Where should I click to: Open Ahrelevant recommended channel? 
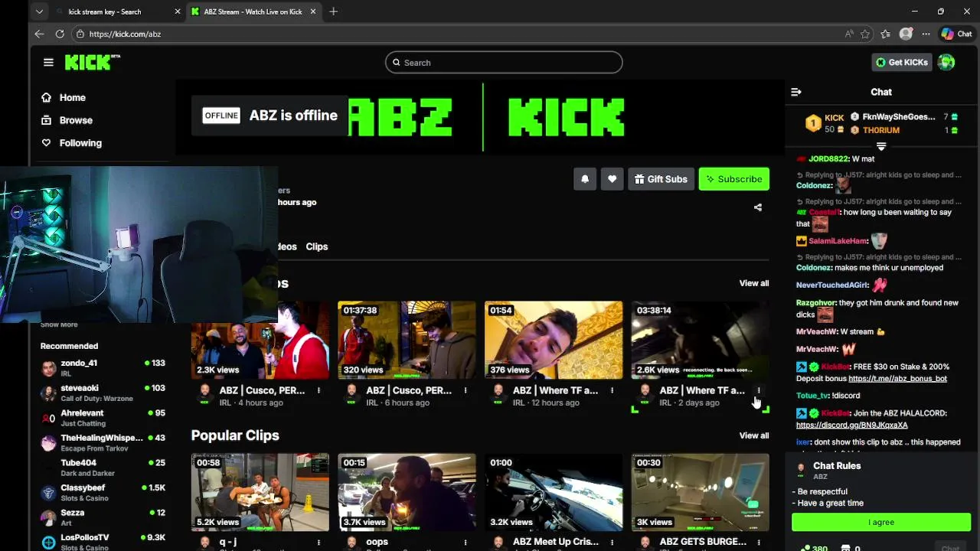tap(103, 418)
